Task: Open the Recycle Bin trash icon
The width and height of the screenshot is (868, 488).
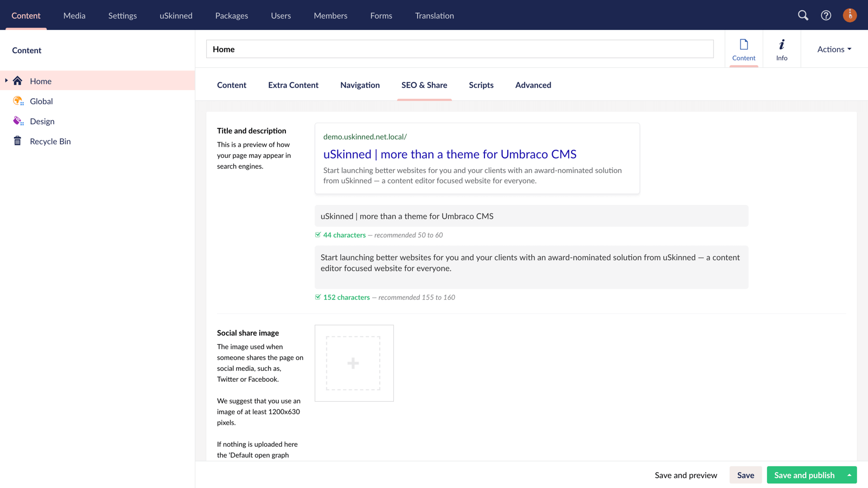Action: tap(17, 141)
